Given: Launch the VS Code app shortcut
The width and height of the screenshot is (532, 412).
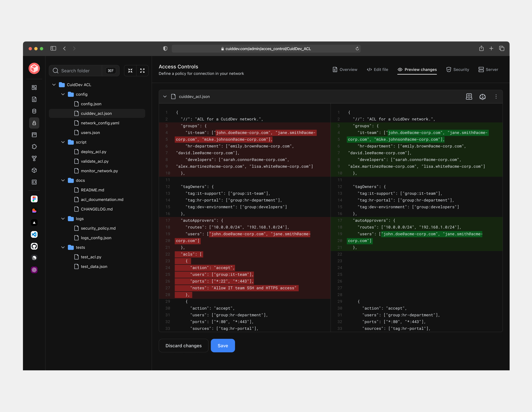Looking at the screenshot, I should pyautogui.click(x=34, y=234).
